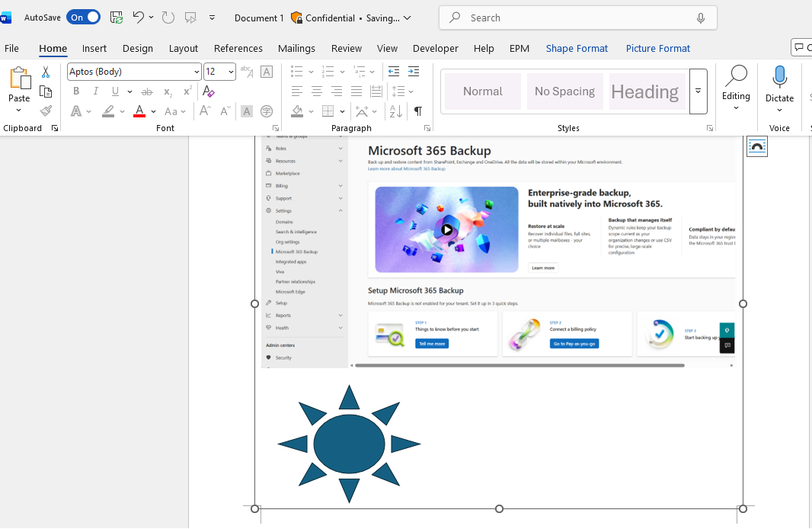
Task: Click the Shrink Font icon
Action: (x=225, y=111)
